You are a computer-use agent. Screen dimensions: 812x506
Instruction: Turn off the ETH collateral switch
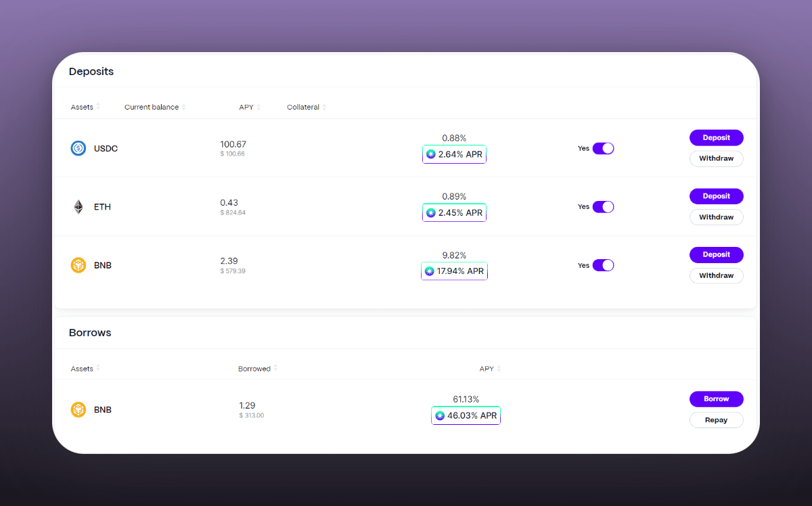603,207
